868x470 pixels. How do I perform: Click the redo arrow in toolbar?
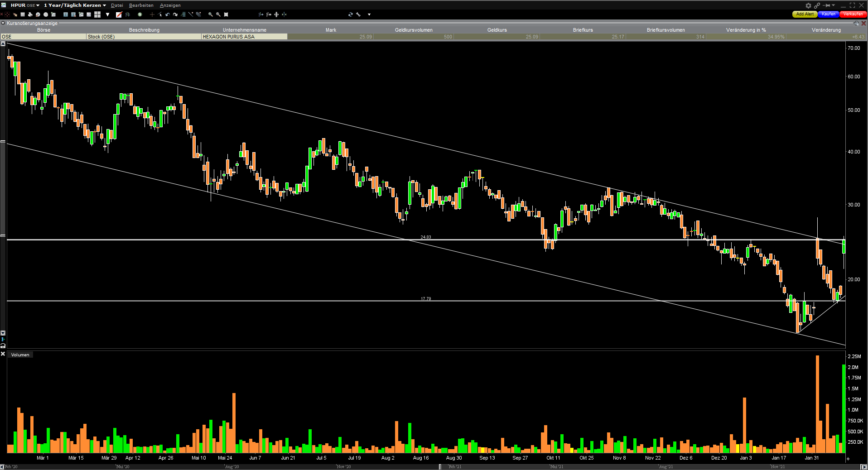click(175, 14)
